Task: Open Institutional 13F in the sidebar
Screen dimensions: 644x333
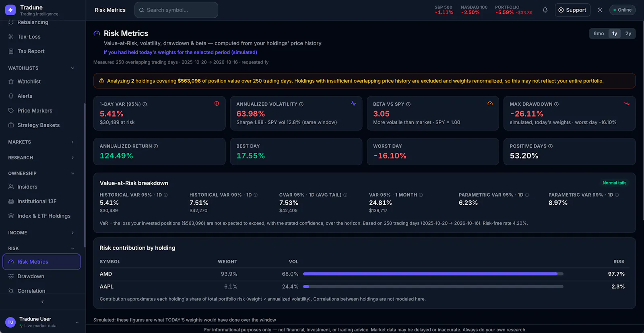Action: click(x=41, y=201)
